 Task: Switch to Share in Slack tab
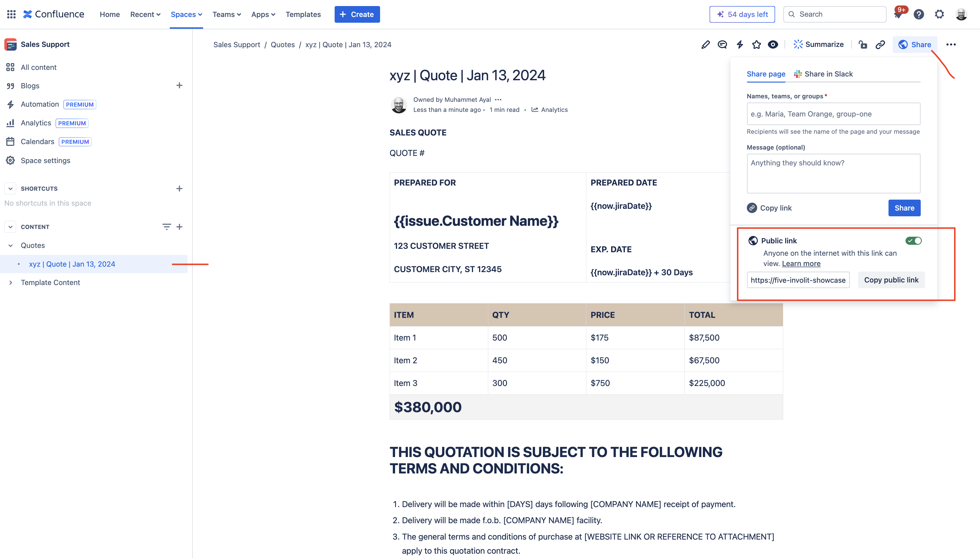pos(823,74)
